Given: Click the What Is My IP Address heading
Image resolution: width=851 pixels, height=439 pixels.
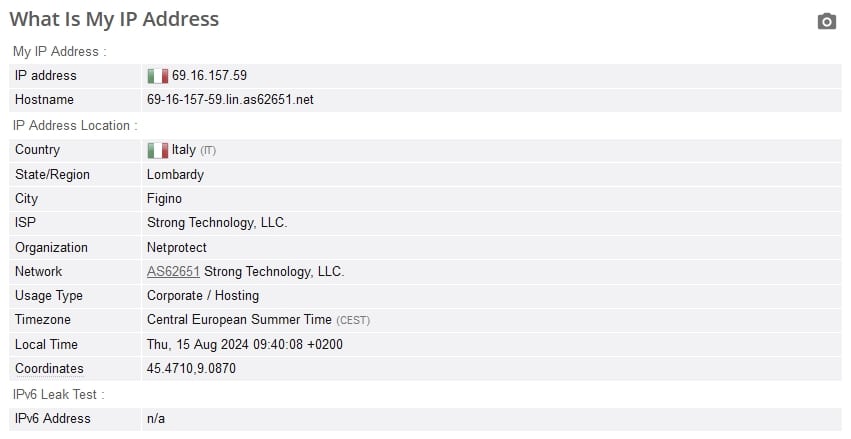Looking at the screenshot, I should point(115,19).
